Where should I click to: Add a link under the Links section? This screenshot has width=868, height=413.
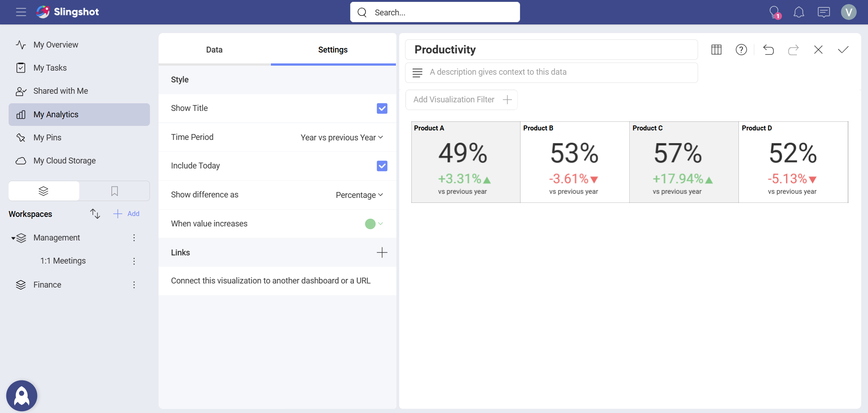[382, 252]
